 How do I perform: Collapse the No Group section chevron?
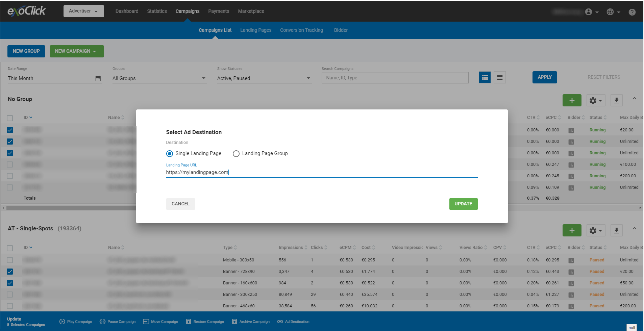635,99
